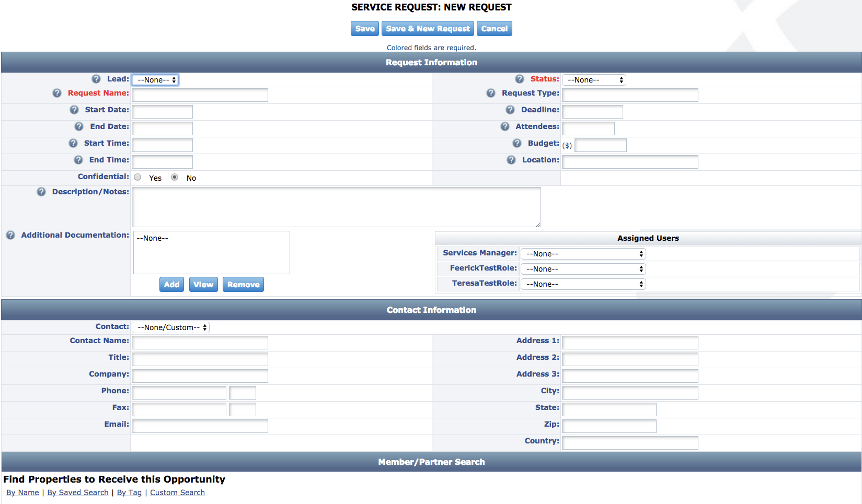
Task: Click the Deadline help icon
Action: coord(510,110)
